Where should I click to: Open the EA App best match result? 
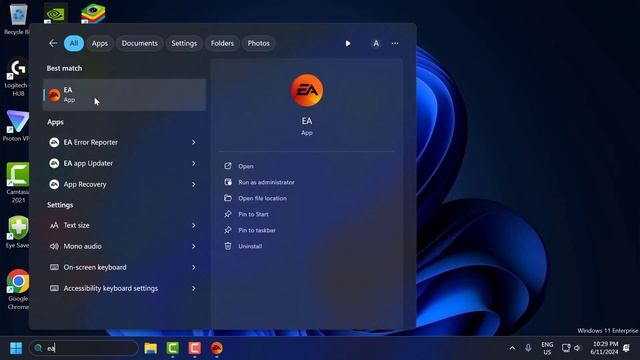pyautogui.click(x=124, y=95)
